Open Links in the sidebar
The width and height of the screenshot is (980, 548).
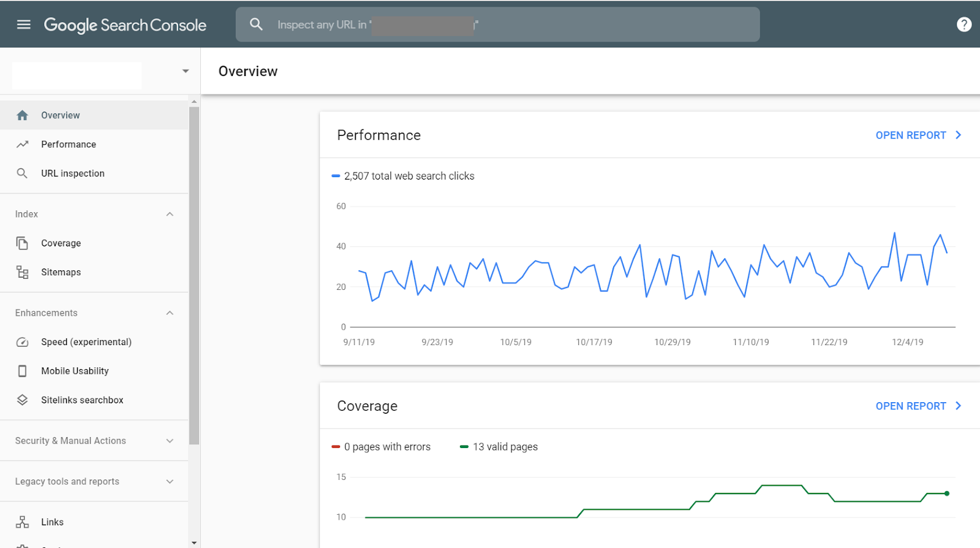click(x=94, y=522)
